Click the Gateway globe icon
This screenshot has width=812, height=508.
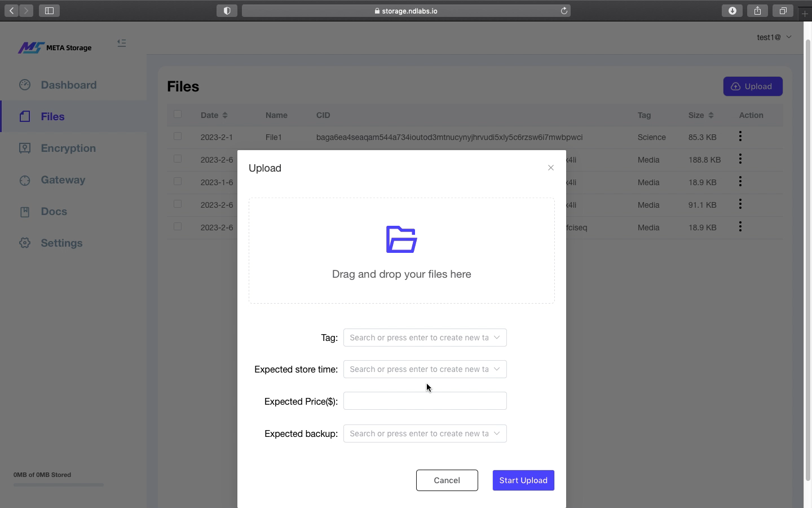pyautogui.click(x=25, y=180)
